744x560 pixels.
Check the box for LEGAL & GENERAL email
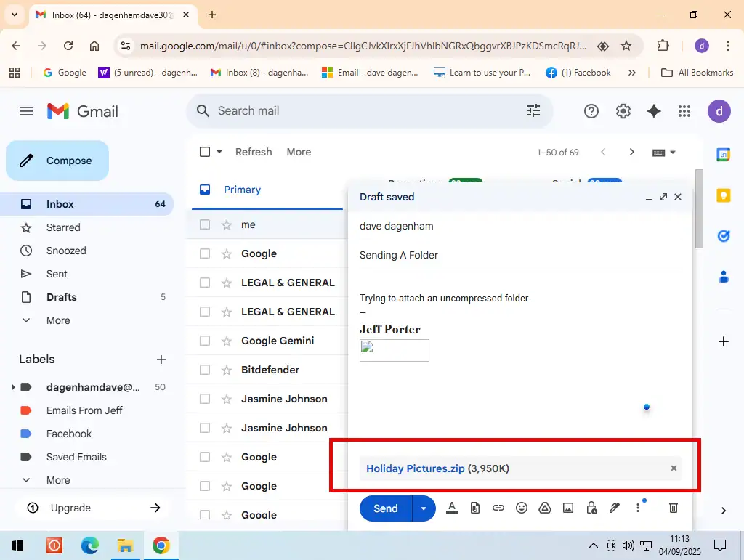coord(205,283)
